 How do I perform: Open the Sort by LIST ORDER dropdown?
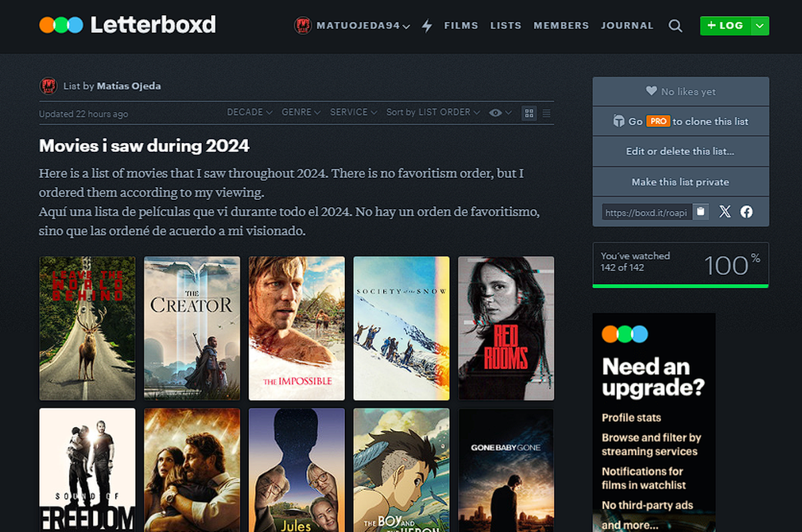(x=432, y=112)
